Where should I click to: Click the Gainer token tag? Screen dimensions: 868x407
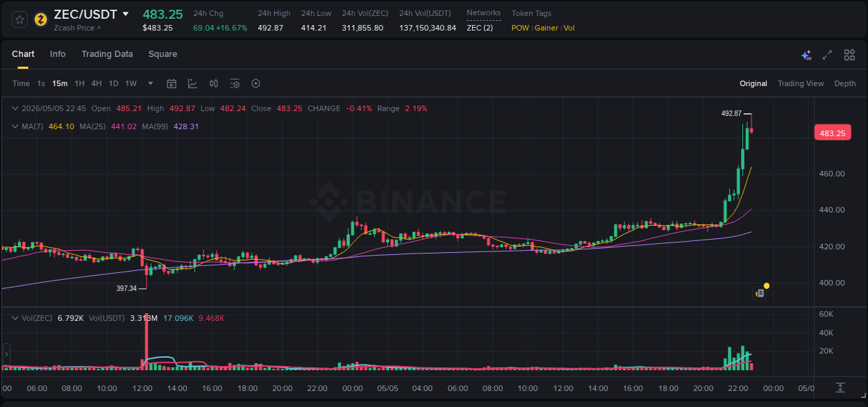coord(546,28)
